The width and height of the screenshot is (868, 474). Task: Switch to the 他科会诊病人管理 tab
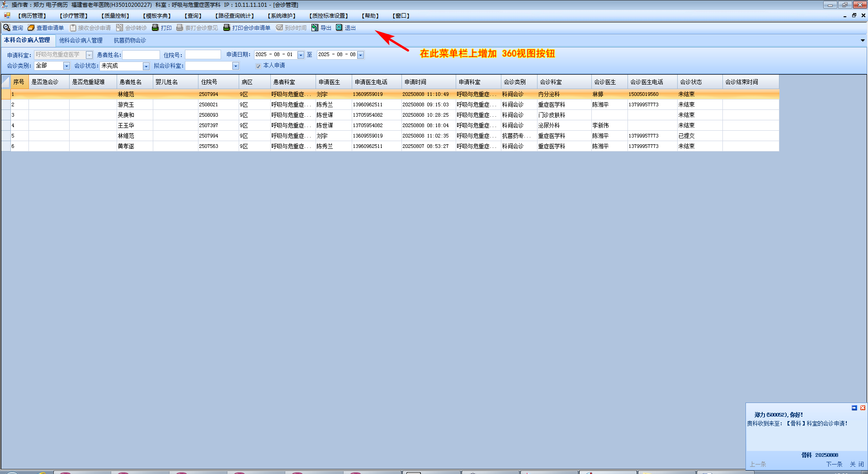click(x=81, y=40)
